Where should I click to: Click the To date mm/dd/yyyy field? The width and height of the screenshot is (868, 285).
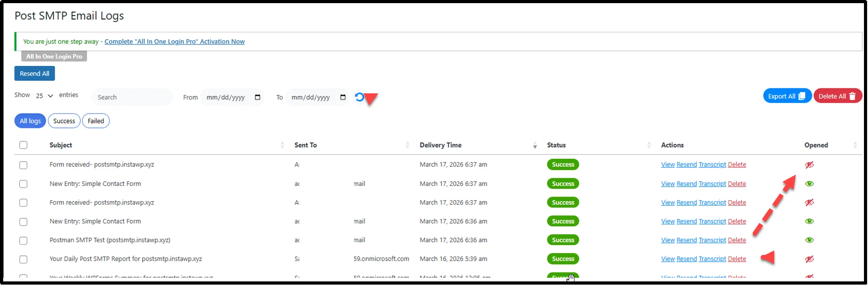tap(318, 97)
